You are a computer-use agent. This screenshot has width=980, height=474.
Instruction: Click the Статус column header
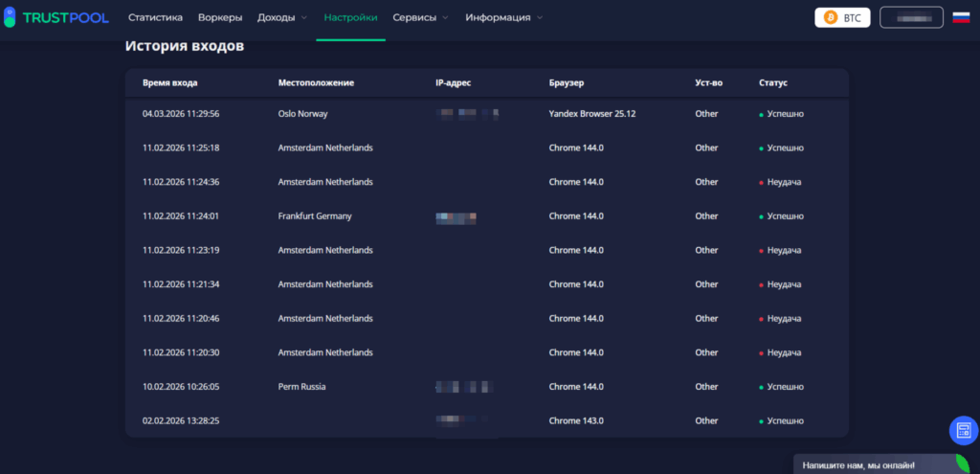point(772,83)
